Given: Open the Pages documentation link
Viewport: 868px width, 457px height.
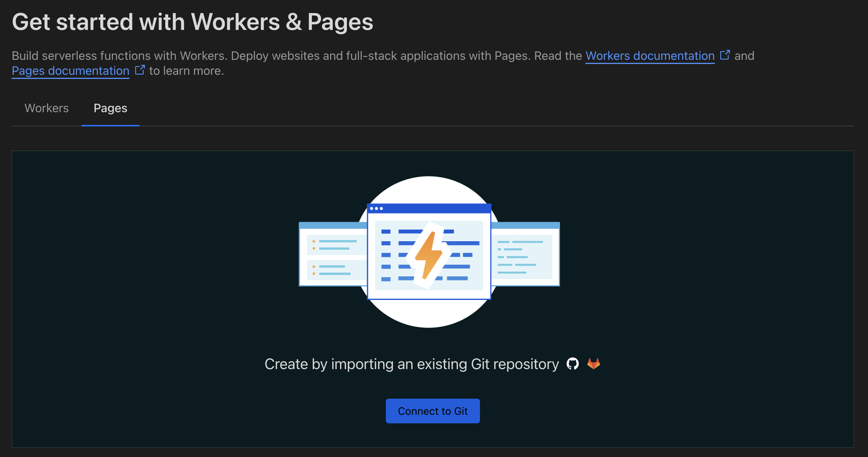Looking at the screenshot, I should 71,71.
